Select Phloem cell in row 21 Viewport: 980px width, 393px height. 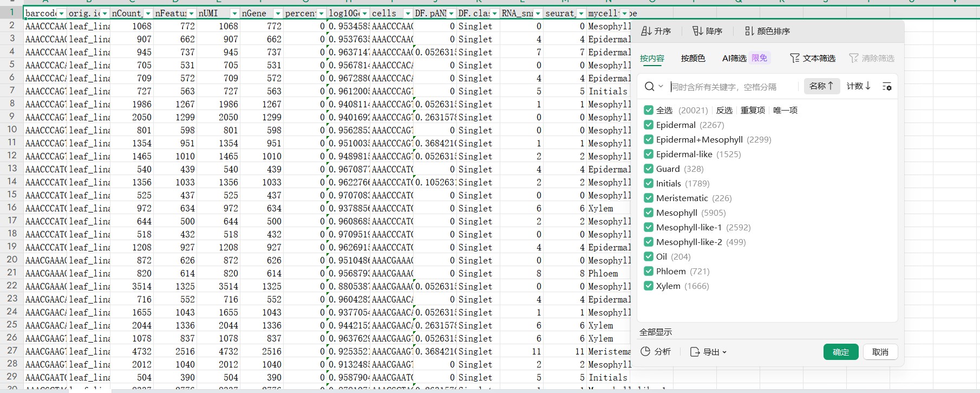coord(609,273)
